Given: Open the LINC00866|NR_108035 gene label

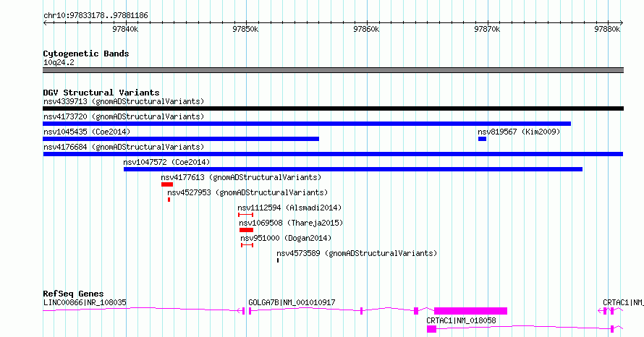Looking at the screenshot, I should tap(85, 302).
